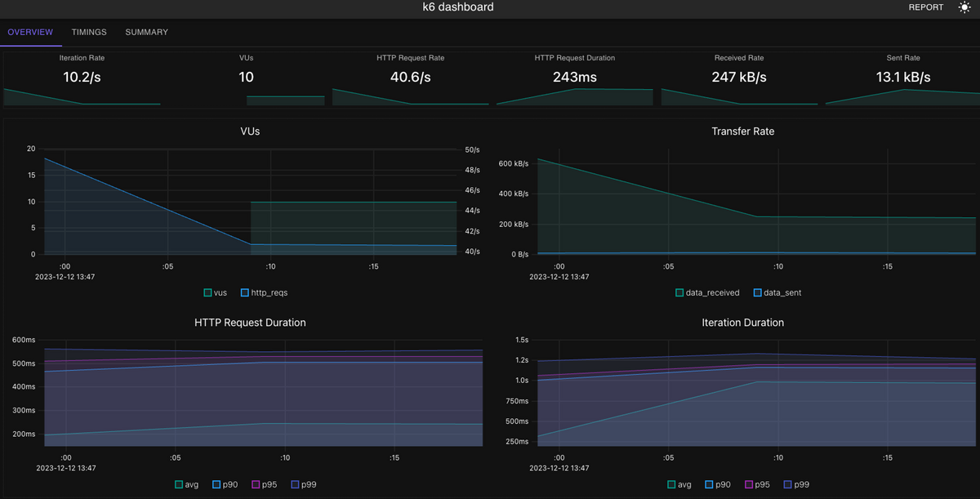Toggle avg series in HTTP Request Duration legend

[x=187, y=484]
